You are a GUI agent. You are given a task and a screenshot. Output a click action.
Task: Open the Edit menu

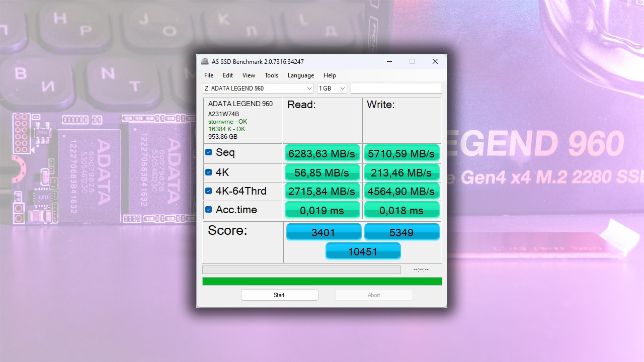(228, 75)
